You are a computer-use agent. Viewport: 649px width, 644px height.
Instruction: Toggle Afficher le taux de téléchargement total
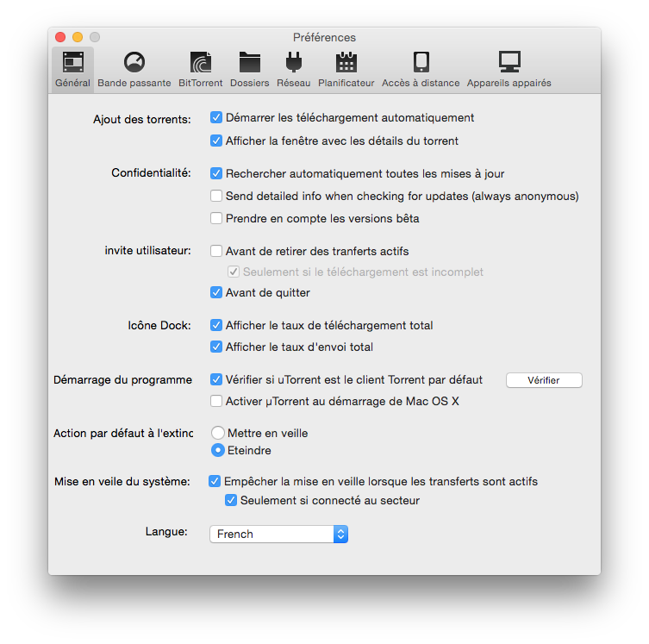[216, 325]
